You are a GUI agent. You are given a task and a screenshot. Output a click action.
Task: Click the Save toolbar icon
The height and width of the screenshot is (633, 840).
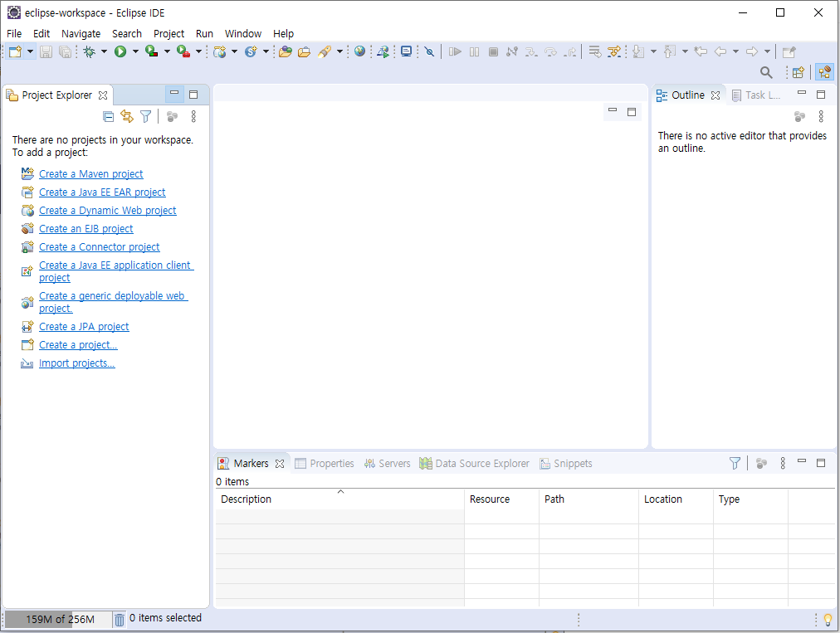point(46,52)
